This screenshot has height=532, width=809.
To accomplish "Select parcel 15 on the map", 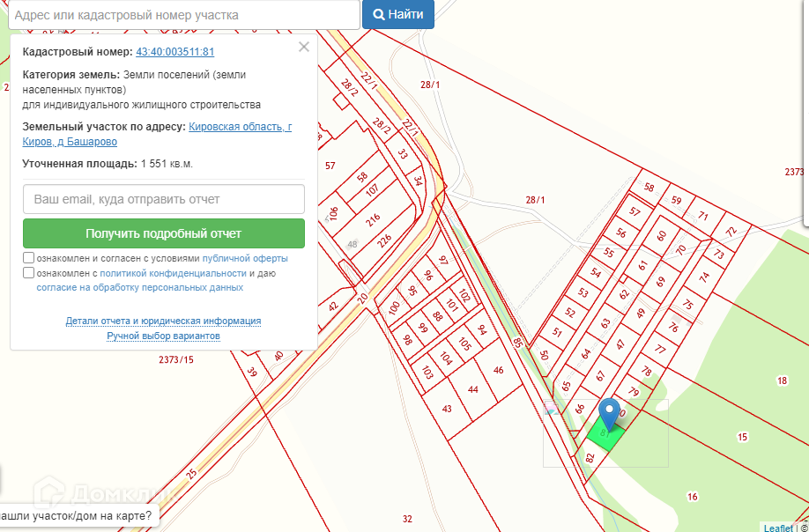I will [x=742, y=437].
